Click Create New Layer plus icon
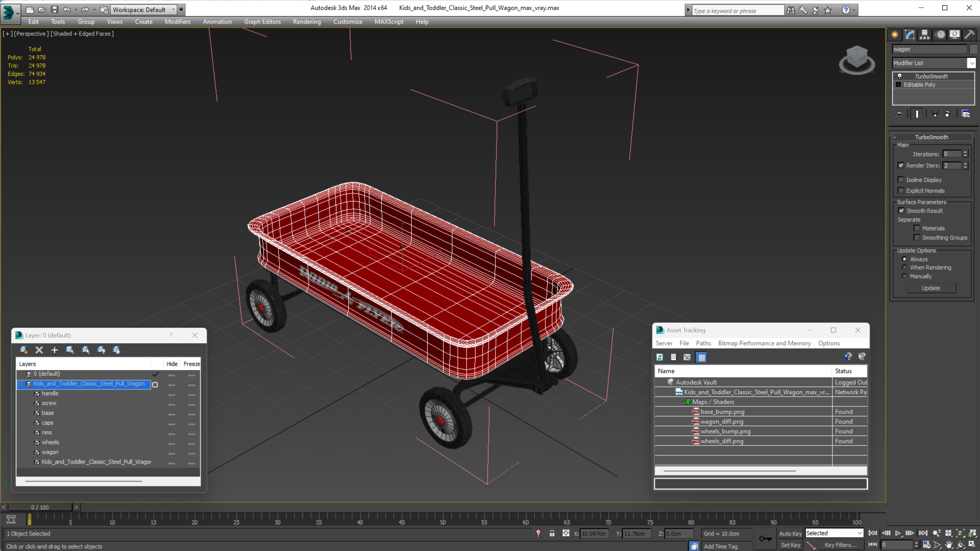Screen dimensions: 980x551 54,350
